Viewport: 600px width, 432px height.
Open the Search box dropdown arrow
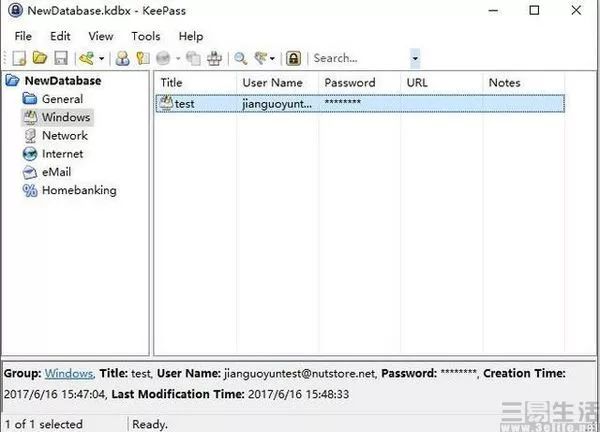(415, 59)
